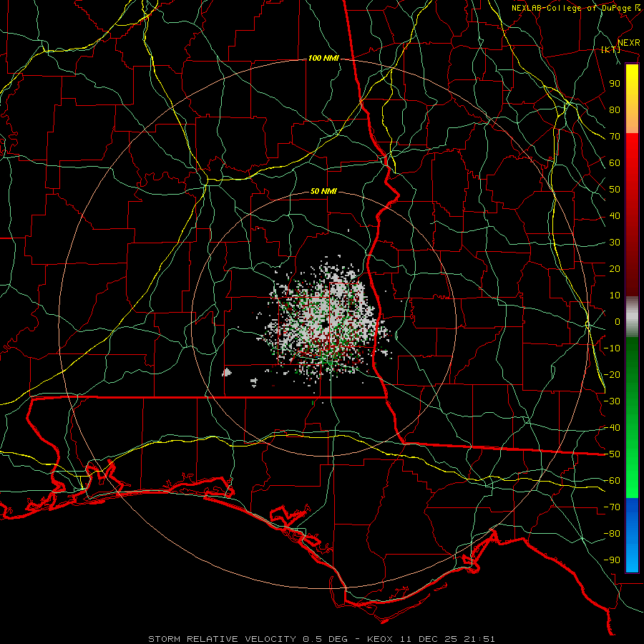This screenshot has width=644, height=644.
Task: Click the "KEOX 11 DEC 25 21:51" timestamp
Action: (x=431, y=639)
